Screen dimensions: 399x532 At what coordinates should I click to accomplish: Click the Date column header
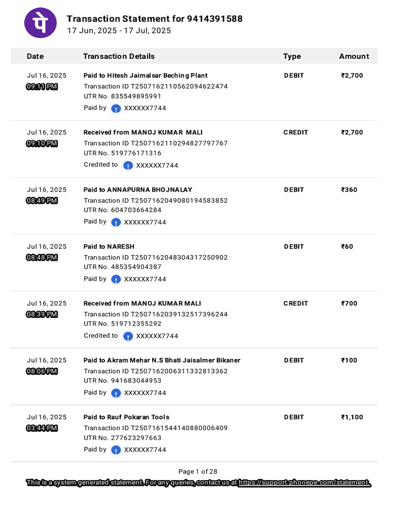point(35,56)
